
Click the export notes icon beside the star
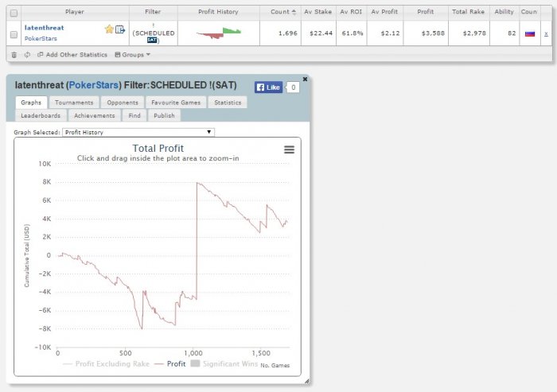120,29
